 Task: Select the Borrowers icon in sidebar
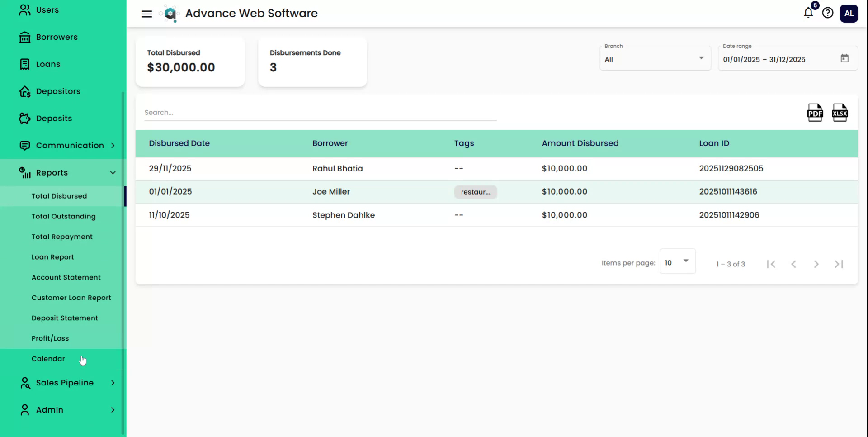25,37
